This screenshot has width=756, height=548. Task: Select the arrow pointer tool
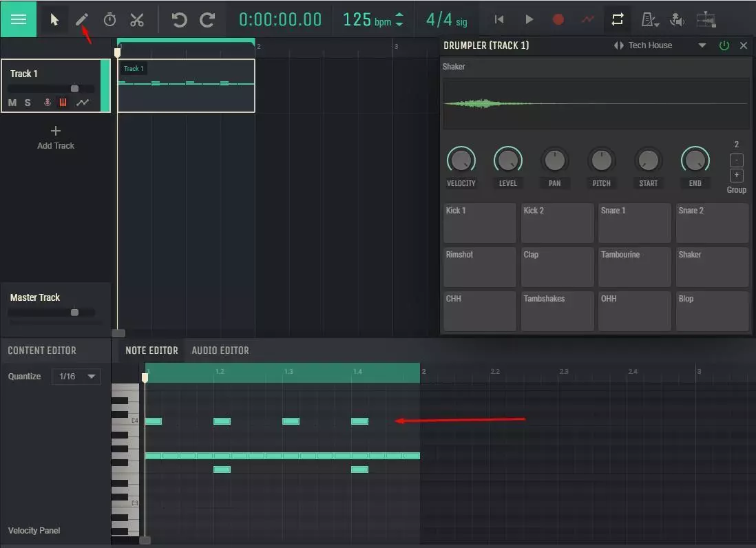click(x=54, y=19)
